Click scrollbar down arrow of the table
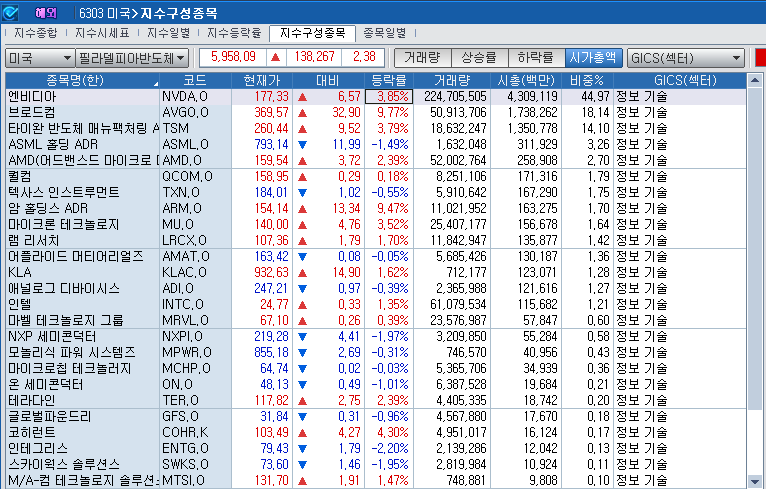This screenshot has width=766, height=489. tap(755, 481)
